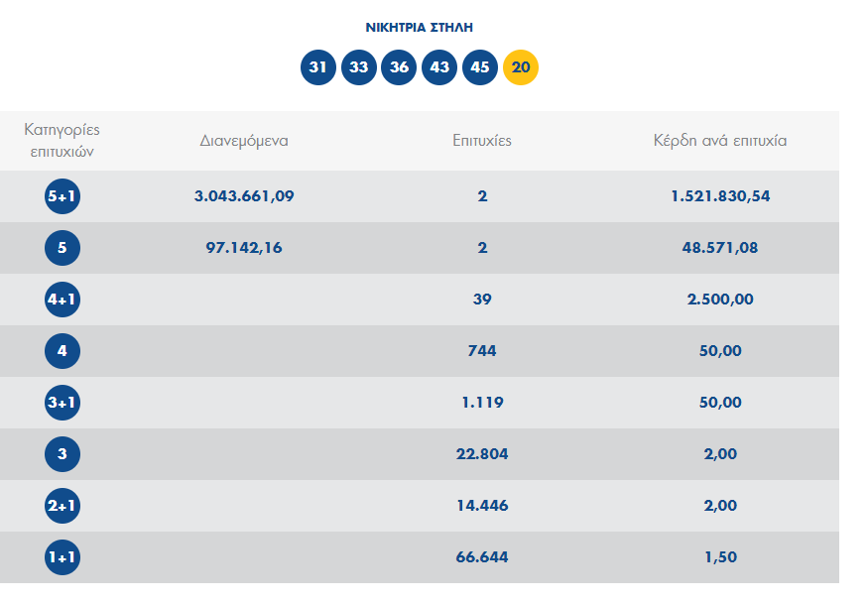The image size is (868, 603).
Task: Click the 1+1 category badge
Action: (62, 557)
